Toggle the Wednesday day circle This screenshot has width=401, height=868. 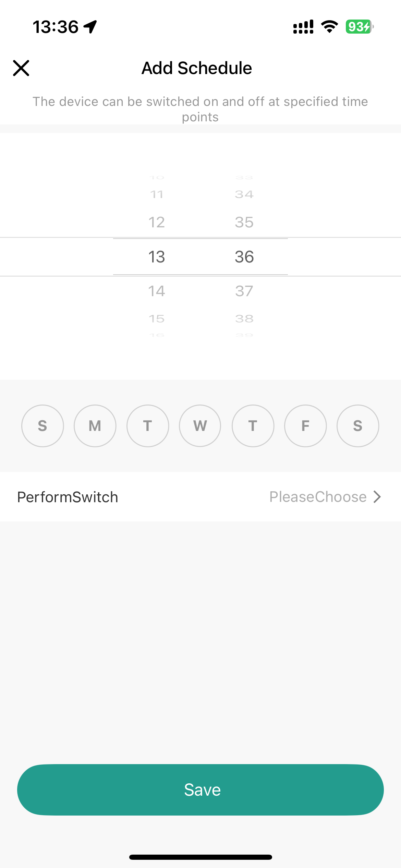[200, 426]
